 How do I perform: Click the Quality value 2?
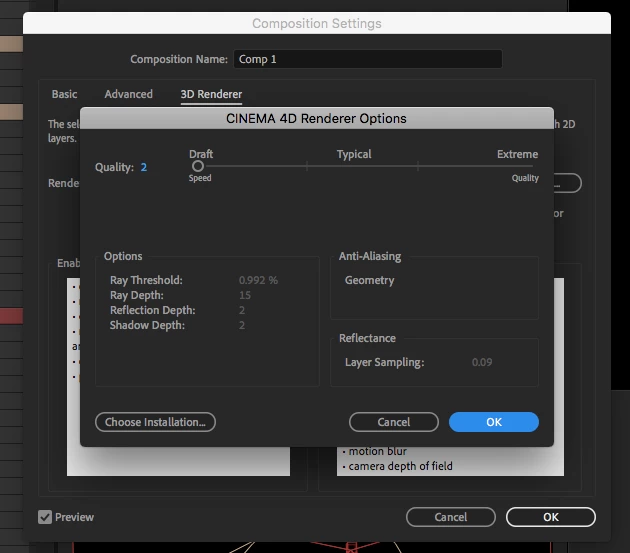(143, 167)
